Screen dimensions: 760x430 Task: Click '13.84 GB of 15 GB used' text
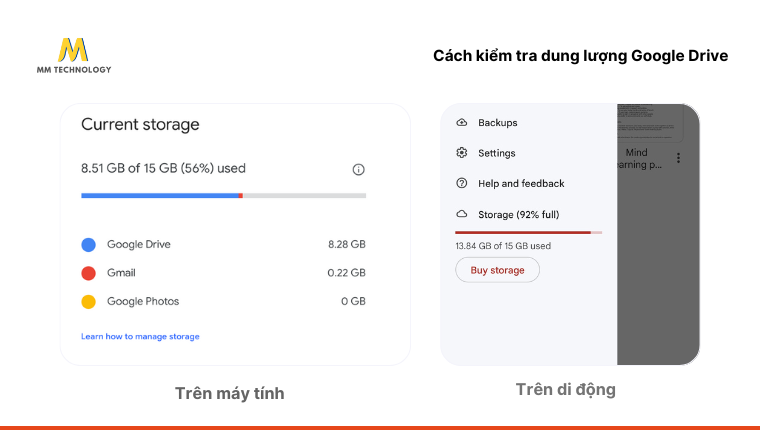point(503,246)
